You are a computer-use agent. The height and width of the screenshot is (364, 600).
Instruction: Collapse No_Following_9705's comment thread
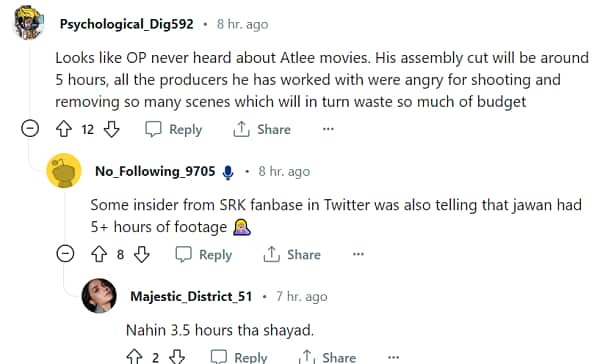coord(65,253)
